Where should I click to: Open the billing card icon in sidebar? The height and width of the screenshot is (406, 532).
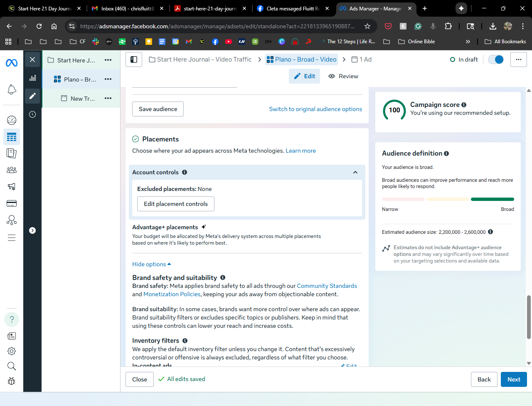click(12, 203)
